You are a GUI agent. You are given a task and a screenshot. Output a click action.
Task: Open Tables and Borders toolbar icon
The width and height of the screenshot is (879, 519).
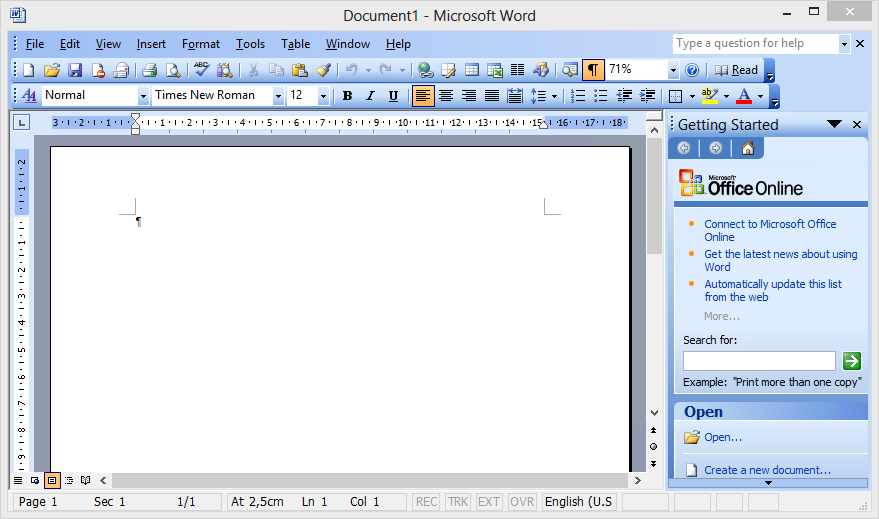pyautogui.click(x=448, y=70)
